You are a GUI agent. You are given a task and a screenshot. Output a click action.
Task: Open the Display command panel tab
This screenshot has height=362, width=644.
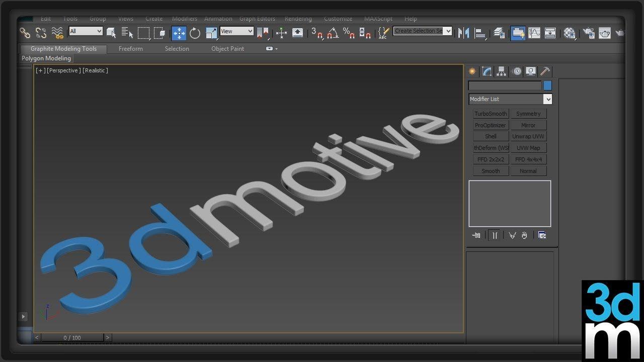(x=531, y=71)
